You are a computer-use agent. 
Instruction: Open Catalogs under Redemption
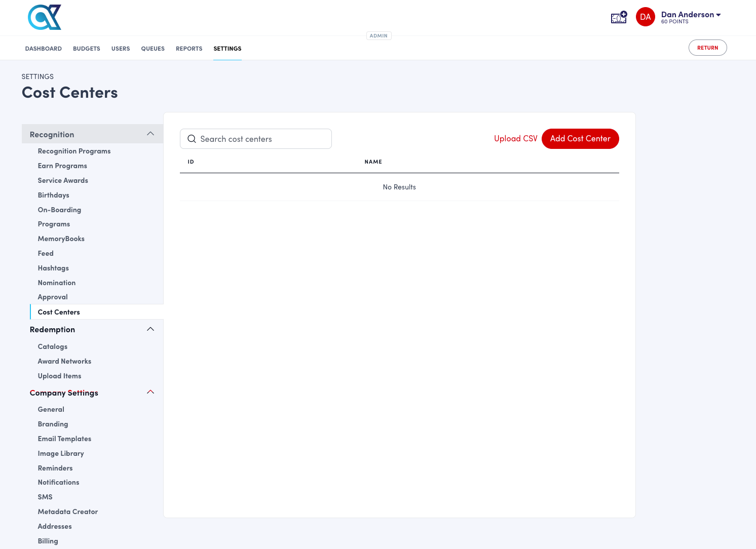tap(52, 346)
